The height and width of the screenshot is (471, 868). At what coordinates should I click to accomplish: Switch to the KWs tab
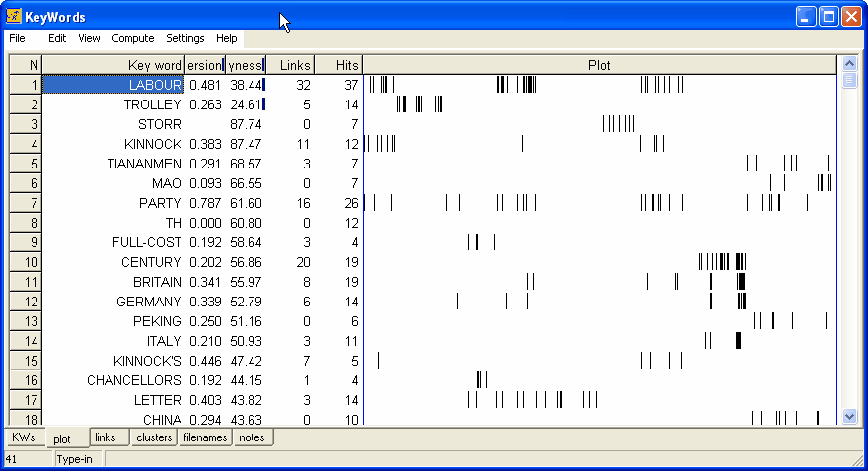coord(24,437)
